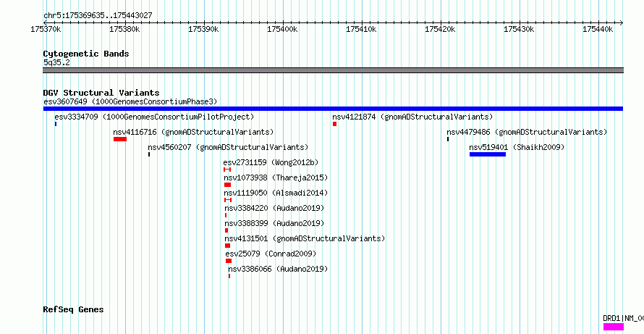Click the red nsv4131501 variant block

(227, 246)
